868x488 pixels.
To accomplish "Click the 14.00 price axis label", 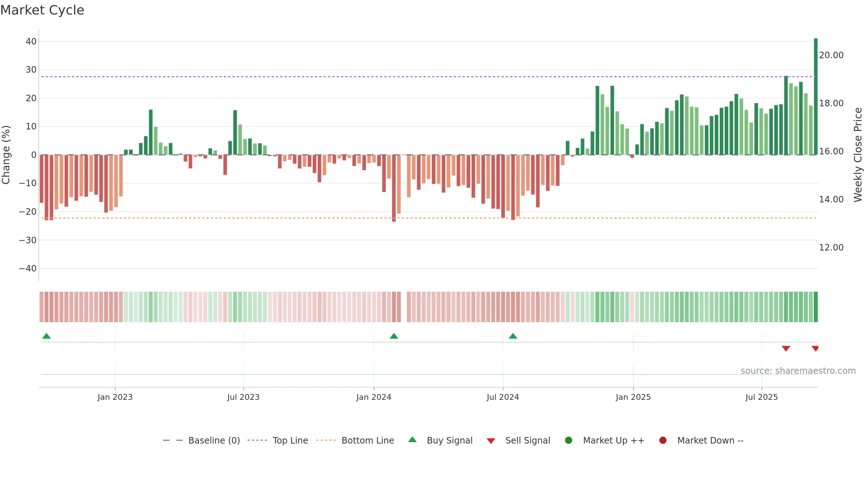I will pos(831,199).
